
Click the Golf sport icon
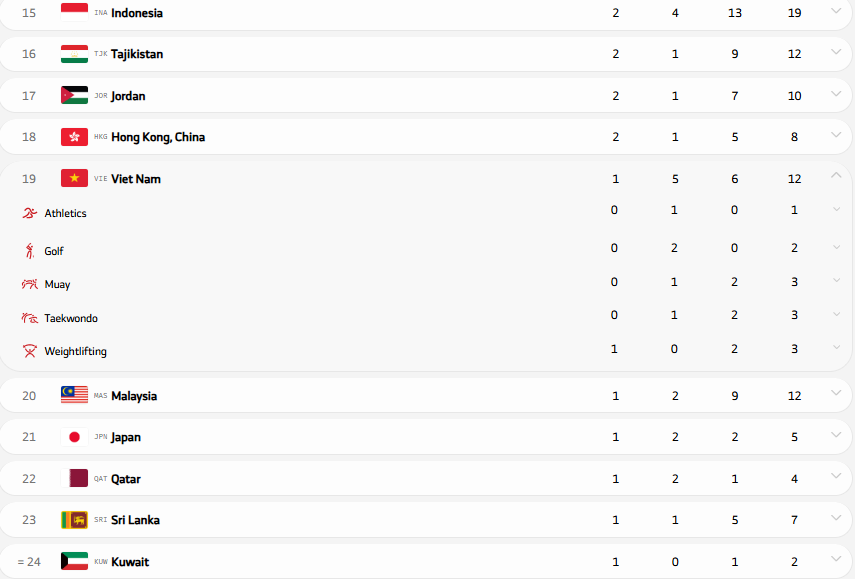pos(29,251)
